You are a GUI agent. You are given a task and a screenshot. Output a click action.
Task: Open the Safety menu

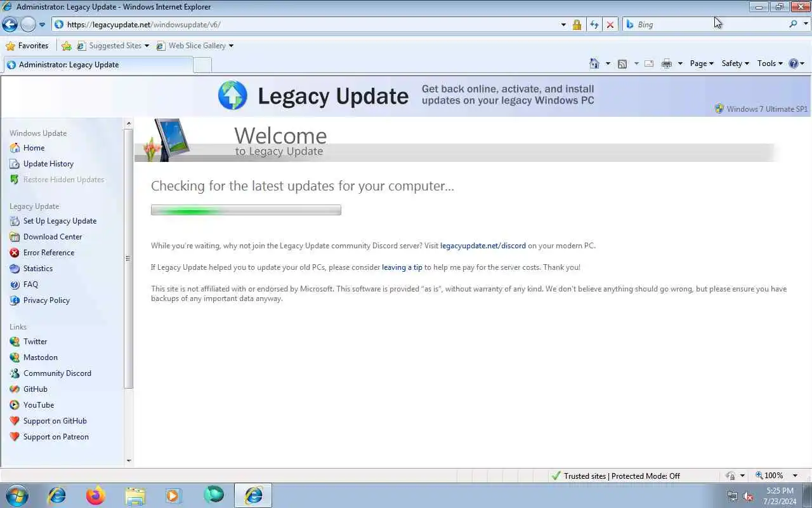[x=735, y=63]
